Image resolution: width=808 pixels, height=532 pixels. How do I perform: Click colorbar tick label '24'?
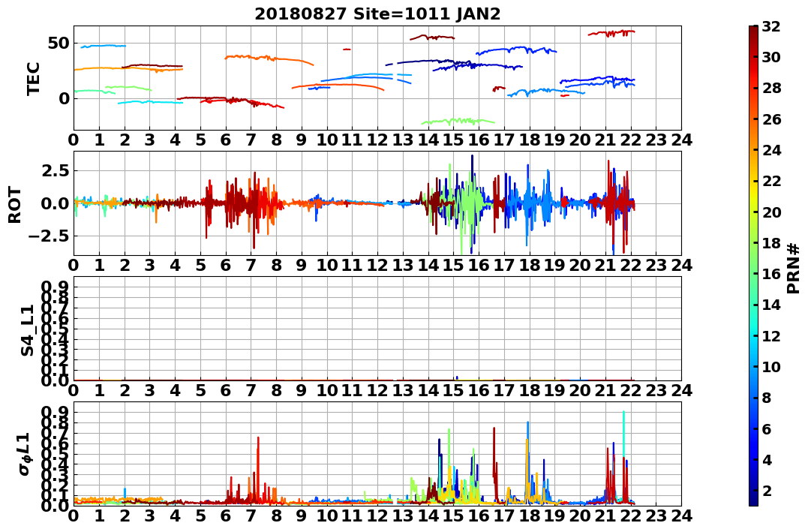[771, 150]
